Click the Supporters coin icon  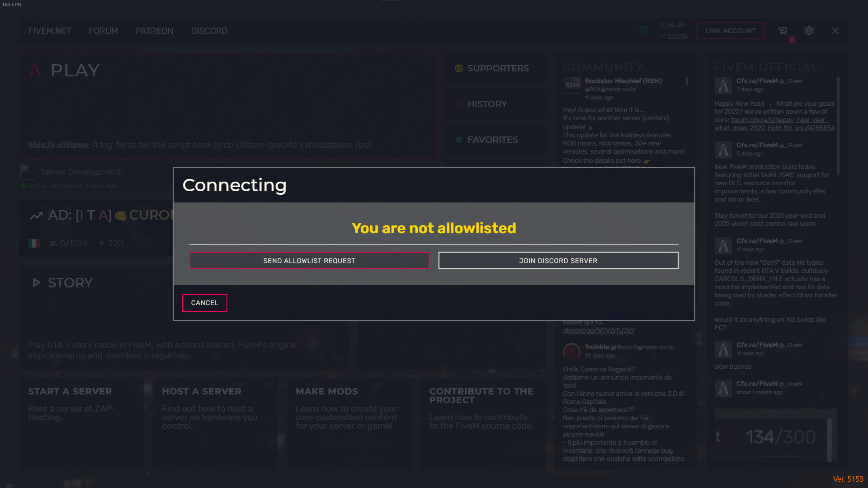point(459,68)
